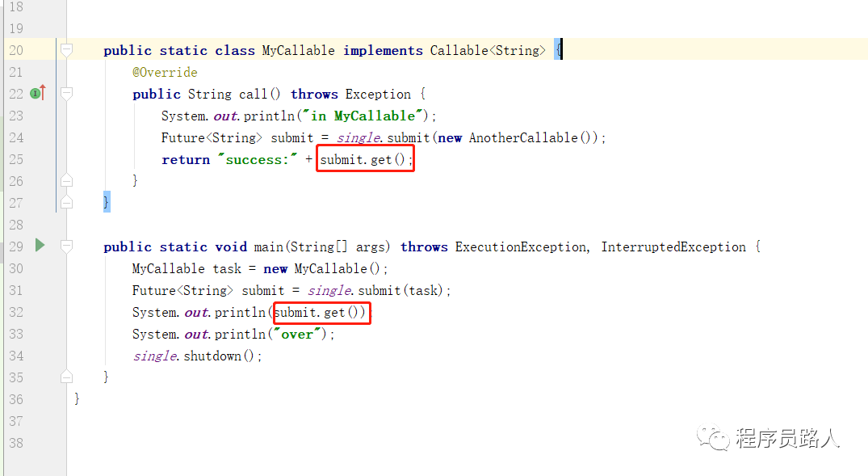Image resolution: width=868 pixels, height=476 pixels.
Task: Click line number 38 in gutter
Action: 16,444
